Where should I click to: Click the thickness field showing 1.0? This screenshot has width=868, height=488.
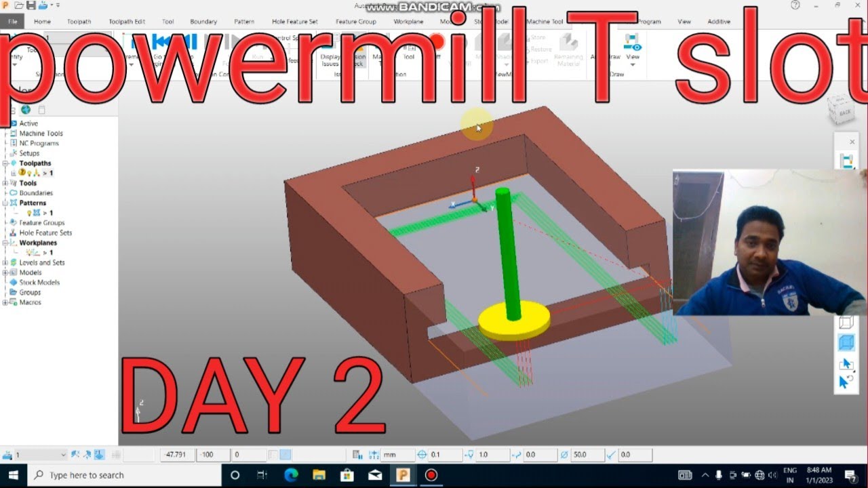click(x=492, y=455)
